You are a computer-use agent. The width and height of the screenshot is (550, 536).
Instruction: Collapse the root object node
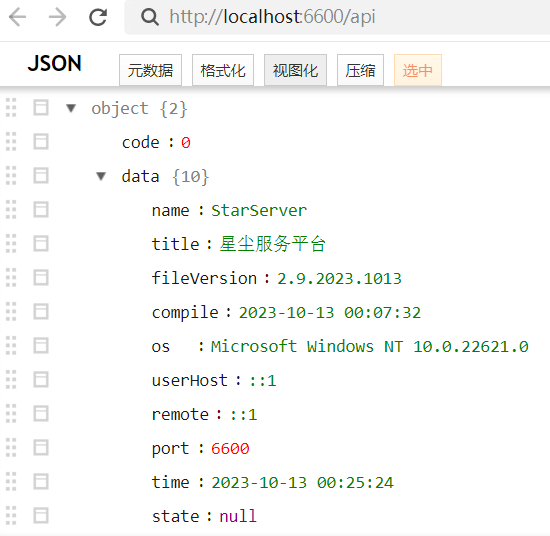(71, 108)
